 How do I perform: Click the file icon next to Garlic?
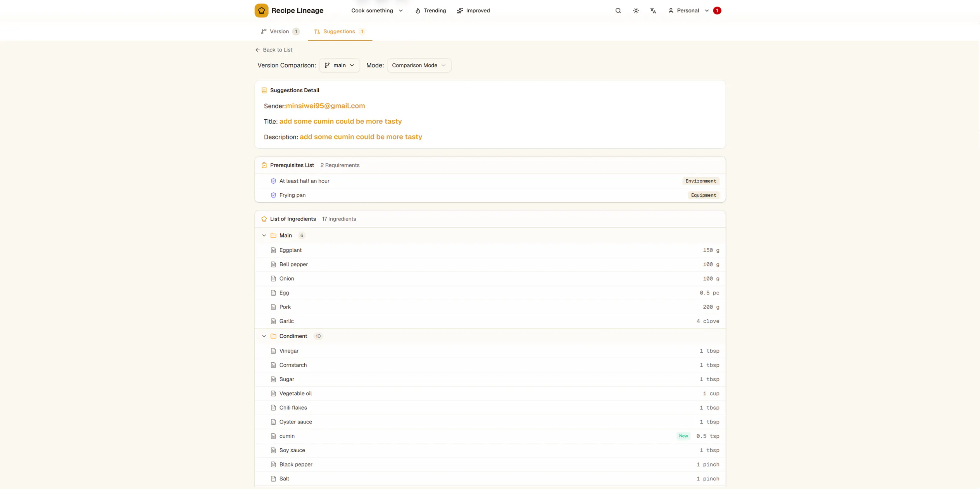pyautogui.click(x=273, y=321)
